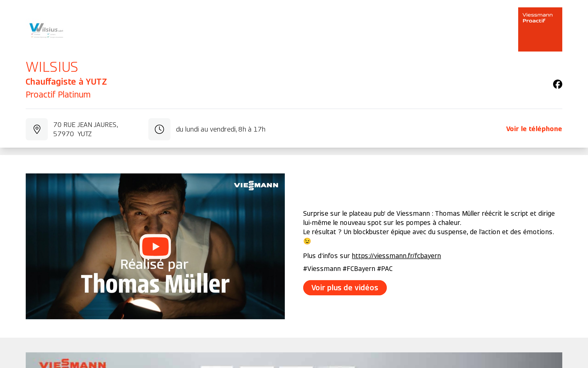Open the Viessmann banner image below the video
Viewport: 588px width, 368px height.
tap(294, 360)
